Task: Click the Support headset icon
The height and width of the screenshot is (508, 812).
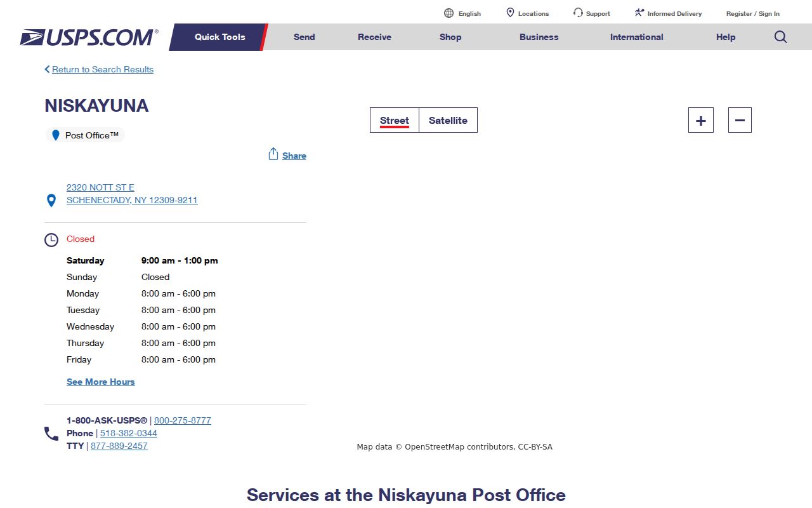Action: (x=578, y=13)
